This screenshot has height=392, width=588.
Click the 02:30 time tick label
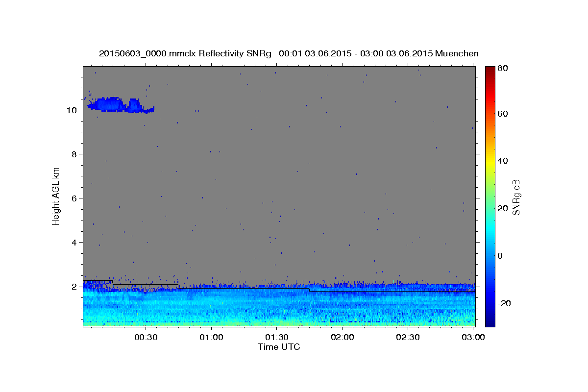coord(408,337)
